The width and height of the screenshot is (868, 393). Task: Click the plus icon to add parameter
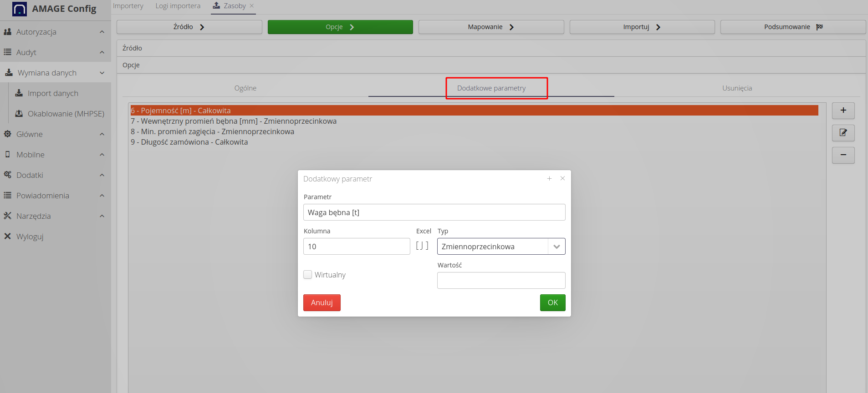click(843, 111)
